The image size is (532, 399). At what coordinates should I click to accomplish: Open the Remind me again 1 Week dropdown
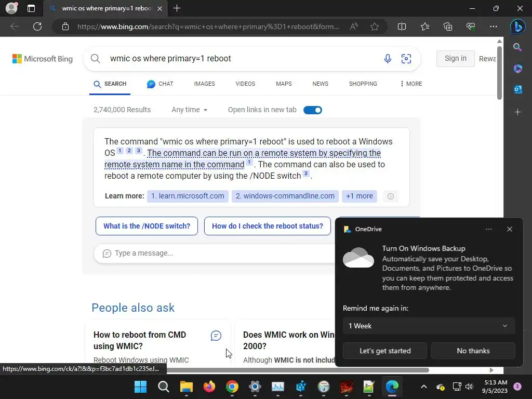point(429,326)
